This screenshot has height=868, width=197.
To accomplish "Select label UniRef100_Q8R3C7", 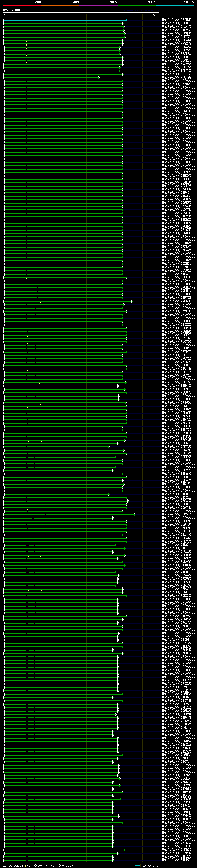I will pyautogui.click(x=177, y=172).
